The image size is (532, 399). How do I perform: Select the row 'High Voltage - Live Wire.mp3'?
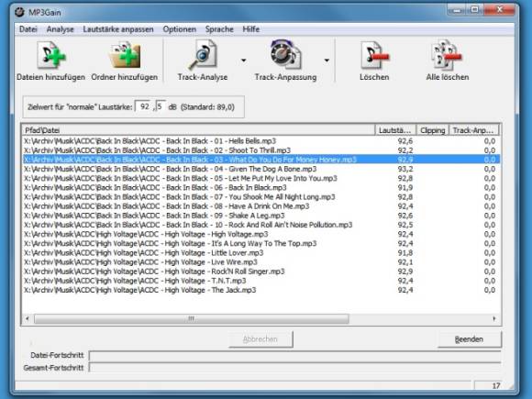260,262
